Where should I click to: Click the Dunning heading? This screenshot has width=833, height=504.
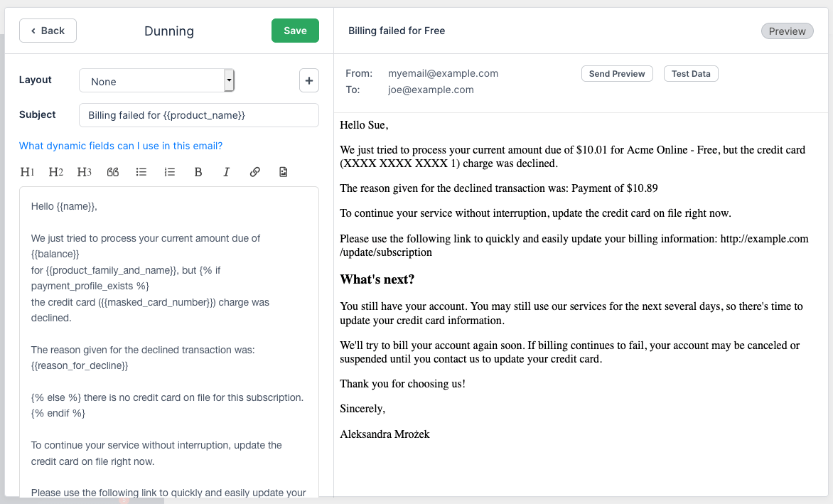(169, 31)
